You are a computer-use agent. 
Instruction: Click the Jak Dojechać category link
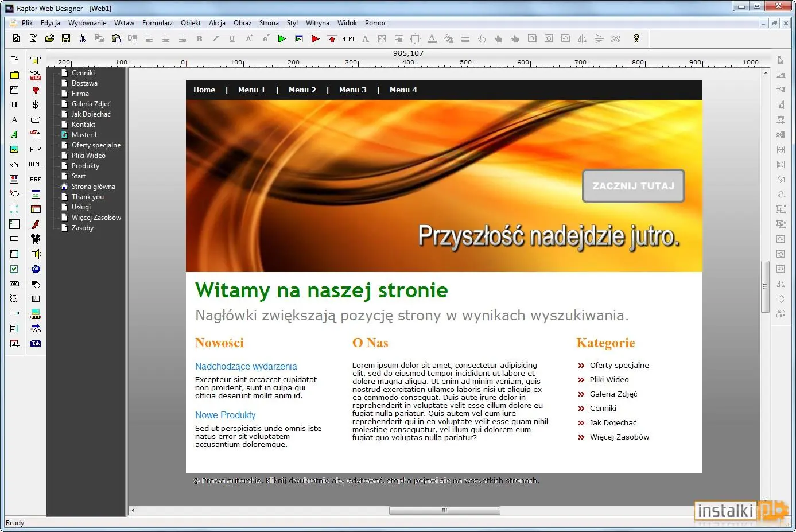point(613,422)
